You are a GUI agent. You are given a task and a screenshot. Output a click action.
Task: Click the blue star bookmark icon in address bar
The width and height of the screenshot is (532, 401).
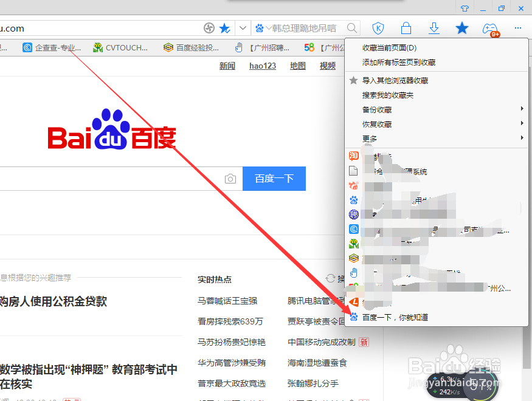[x=224, y=28]
